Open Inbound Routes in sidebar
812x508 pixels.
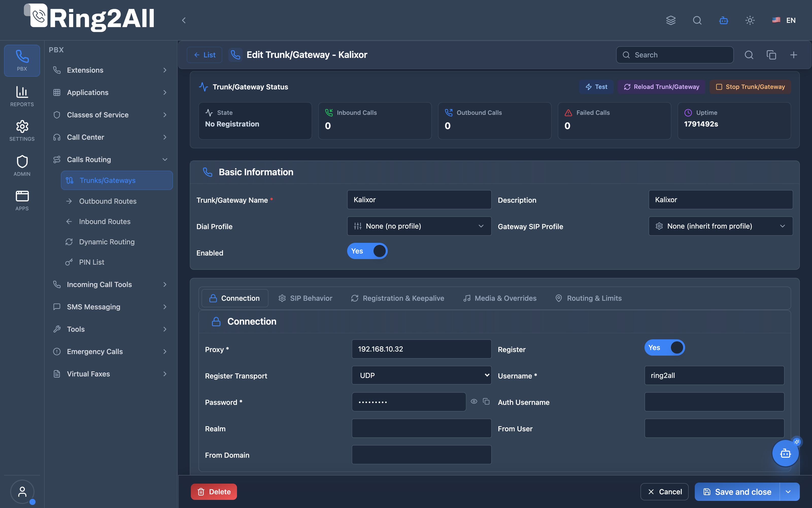(x=117, y=221)
